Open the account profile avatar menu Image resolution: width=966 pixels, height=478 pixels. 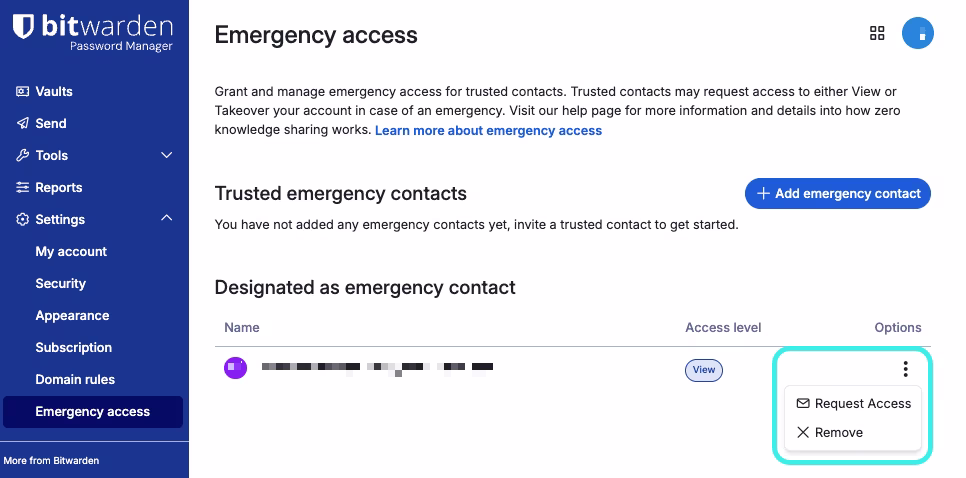point(917,33)
